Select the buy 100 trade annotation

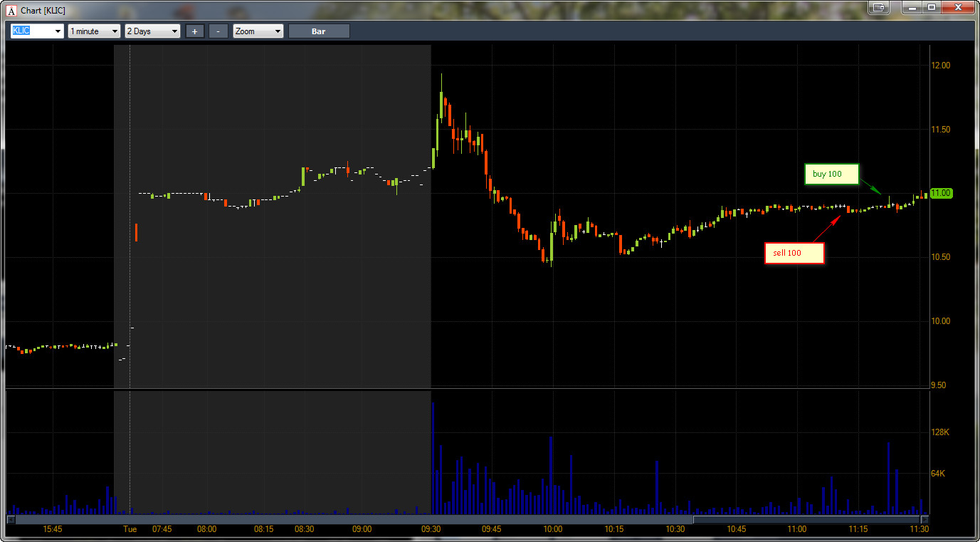pos(832,174)
